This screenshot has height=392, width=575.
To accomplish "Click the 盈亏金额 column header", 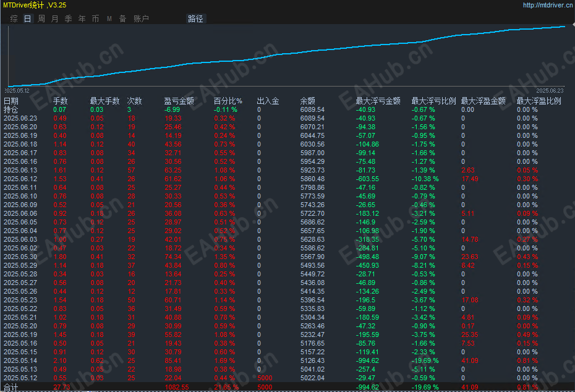I will pos(179,101).
